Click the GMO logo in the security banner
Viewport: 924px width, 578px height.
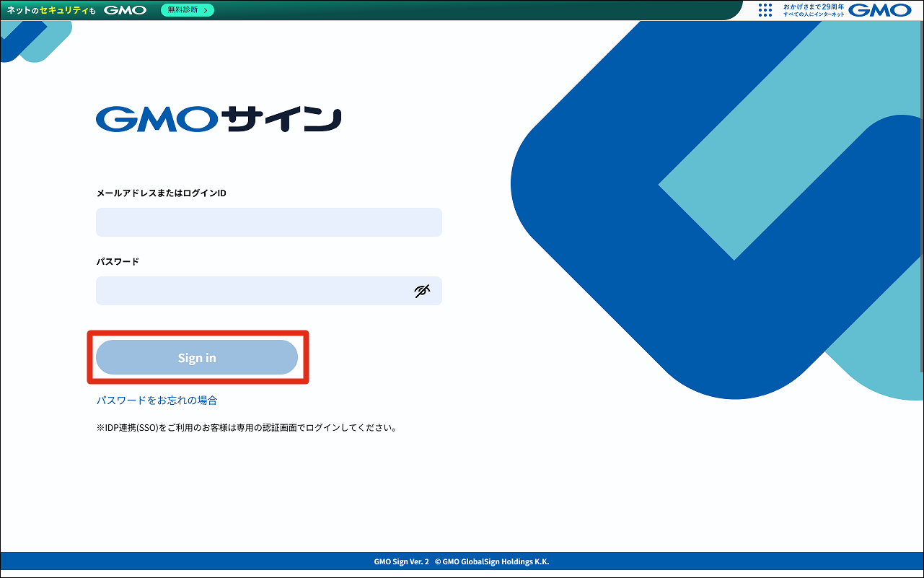tap(125, 10)
